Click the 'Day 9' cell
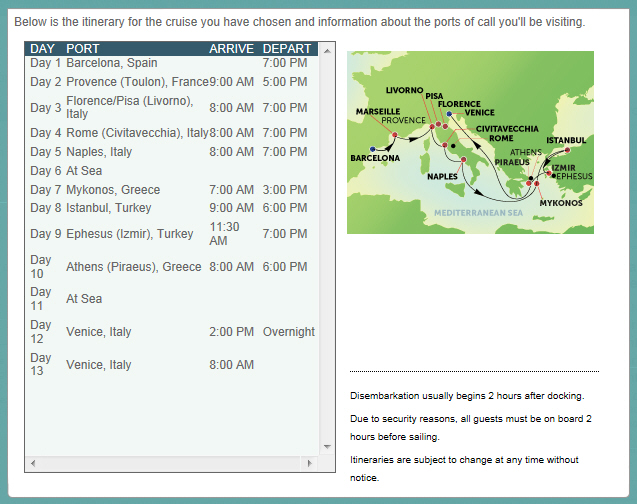Viewport: 637px width, 504px height. 46,234
